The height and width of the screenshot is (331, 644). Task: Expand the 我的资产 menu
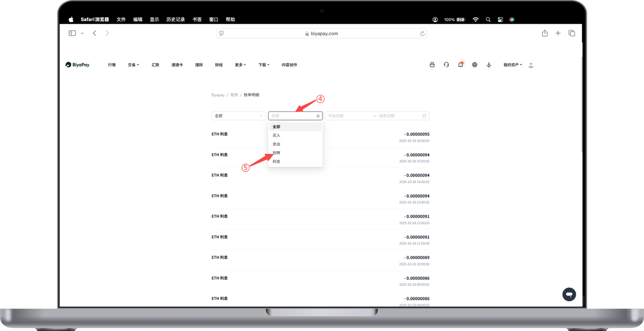tap(513, 65)
